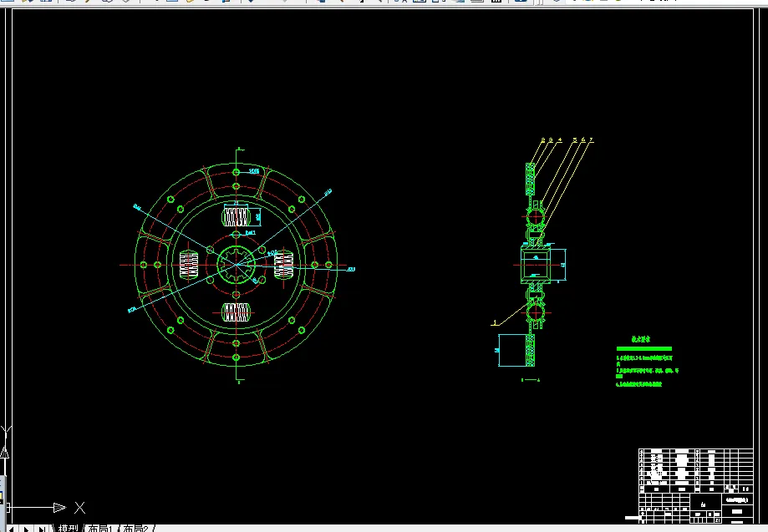Click the UCS X axis label
The width and height of the screenshot is (768, 532).
coord(80,508)
